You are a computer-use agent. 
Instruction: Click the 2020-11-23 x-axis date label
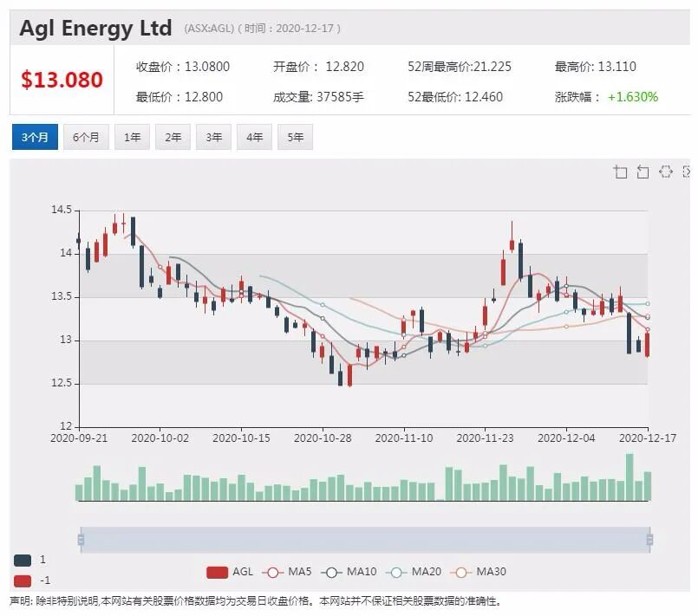click(x=486, y=438)
